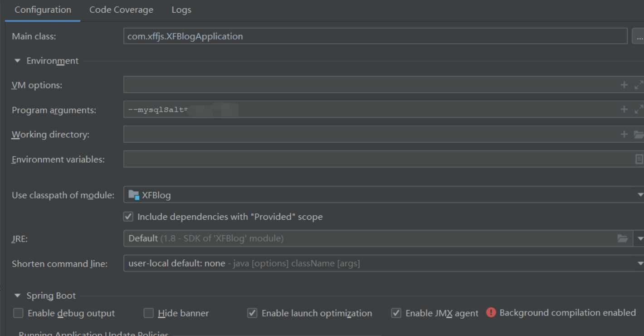Click into the Main class text field
Image resolution: width=644 pixels, height=336 pixels.
point(375,36)
